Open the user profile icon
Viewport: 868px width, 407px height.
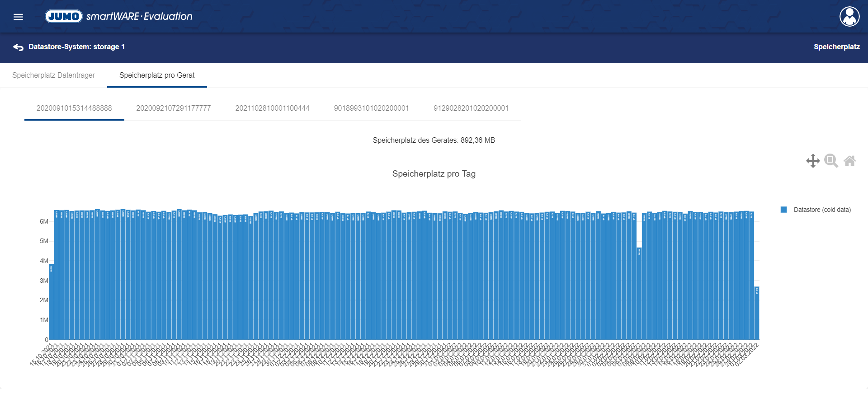[849, 17]
